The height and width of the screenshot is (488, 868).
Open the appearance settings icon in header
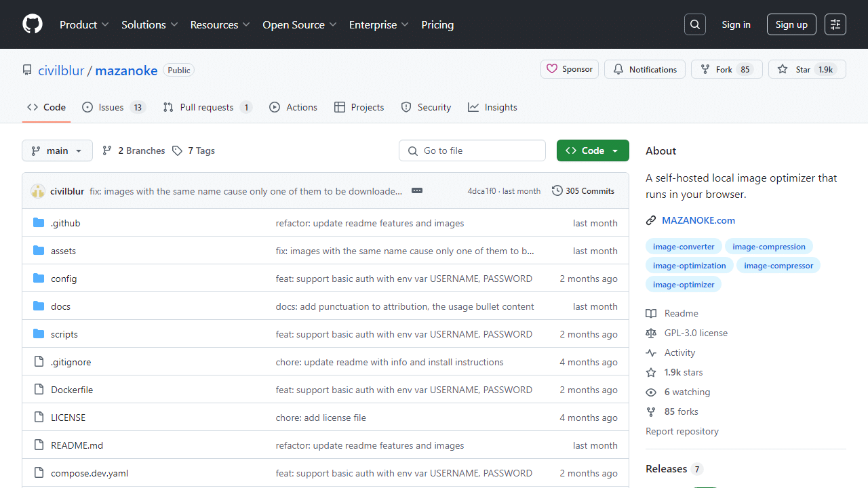coord(835,24)
